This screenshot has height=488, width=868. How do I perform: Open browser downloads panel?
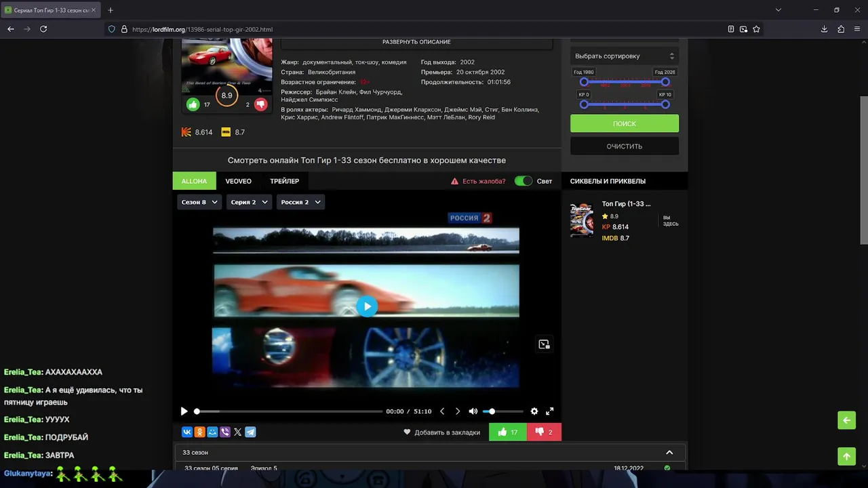pyautogui.click(x=824, y=29)
